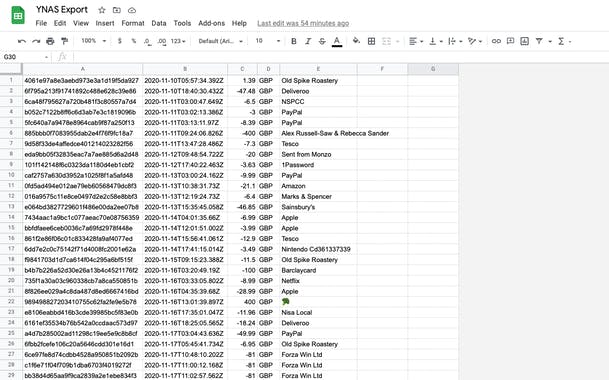Select the Nisa Local cell

click(318, 312)
